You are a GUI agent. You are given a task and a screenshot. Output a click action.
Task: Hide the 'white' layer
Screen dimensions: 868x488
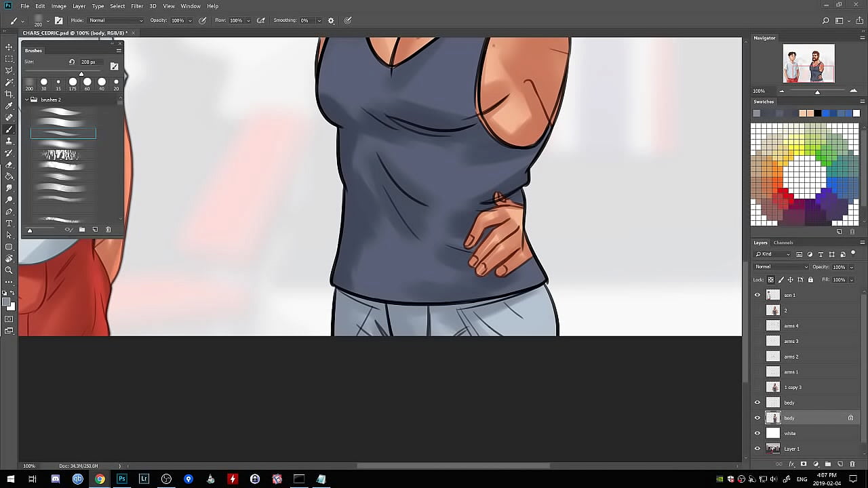[757, 434]
